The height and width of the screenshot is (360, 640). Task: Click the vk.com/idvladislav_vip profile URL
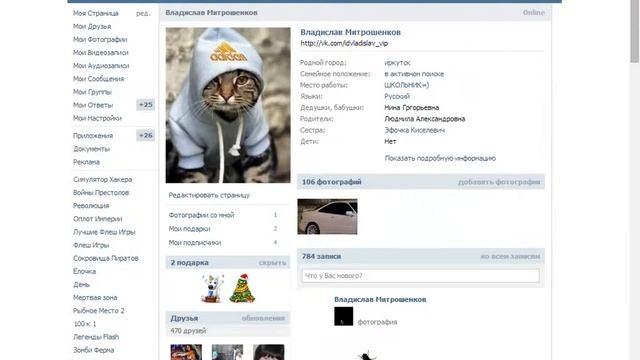point(344,43)
